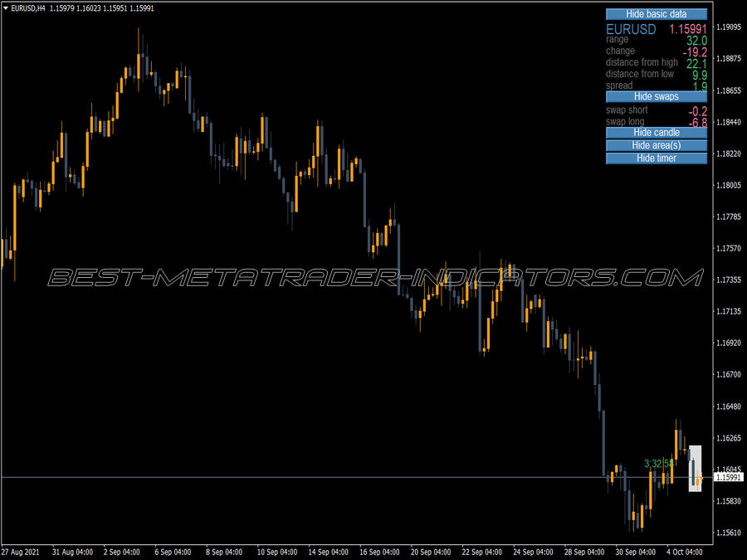Click the 1.19095 price scale label
747x560 pixels.
729,27
